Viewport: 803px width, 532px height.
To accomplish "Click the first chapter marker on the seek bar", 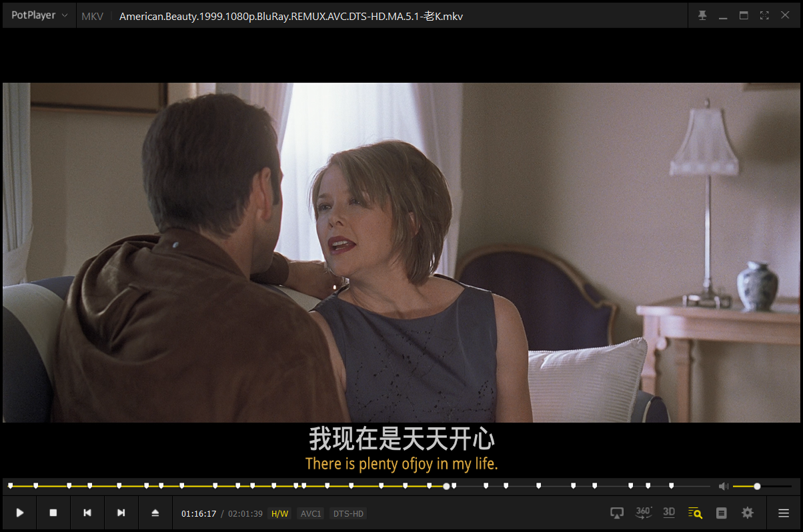I will (x=10, y=485).
